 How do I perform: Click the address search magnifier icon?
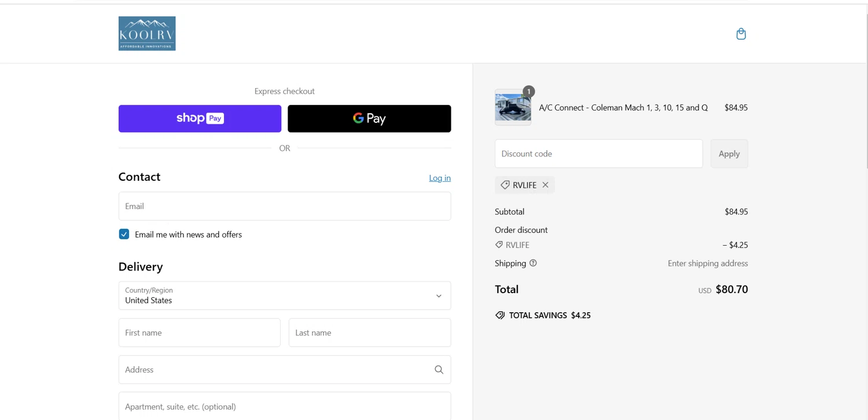click(x=439, y=370)
